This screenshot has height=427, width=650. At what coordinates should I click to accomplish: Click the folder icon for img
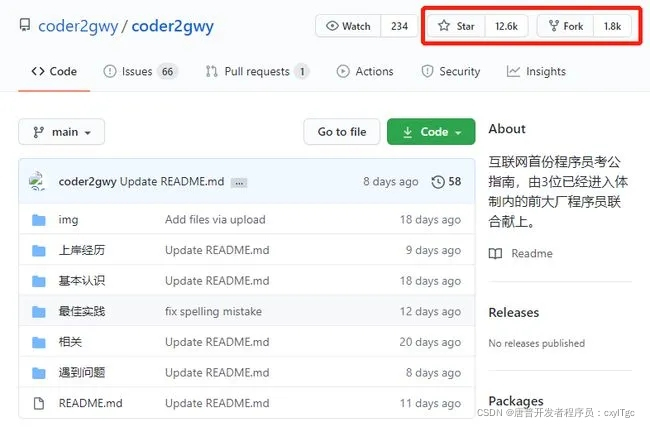[39, 220]
